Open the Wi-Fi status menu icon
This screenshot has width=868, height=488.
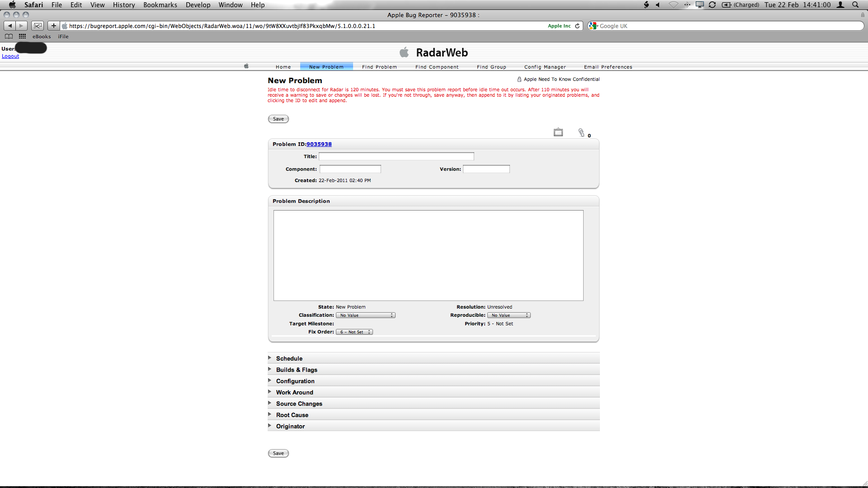(673, 5)
